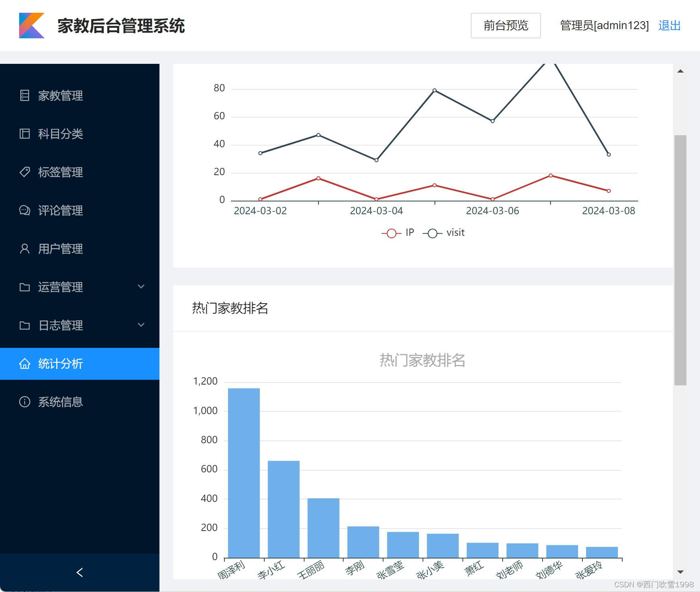The width and height of the screenshot is (700, 592).
Task: Click the visit data point on 2024-03-08
Action: click(609, 154)
